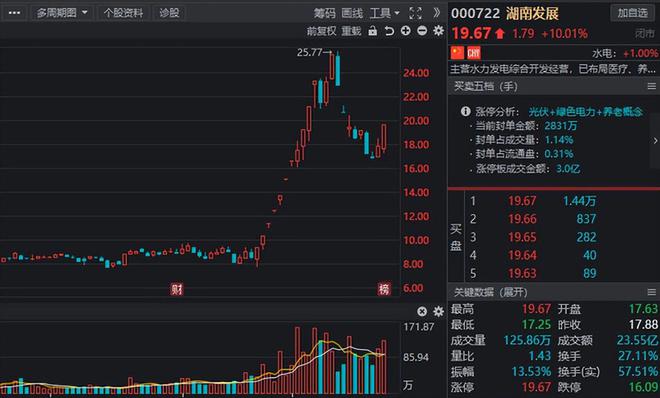The height and width of the screenshot is (398, 660).
Task: Zoom out chart with minus icon
Action: pos(422,31)
